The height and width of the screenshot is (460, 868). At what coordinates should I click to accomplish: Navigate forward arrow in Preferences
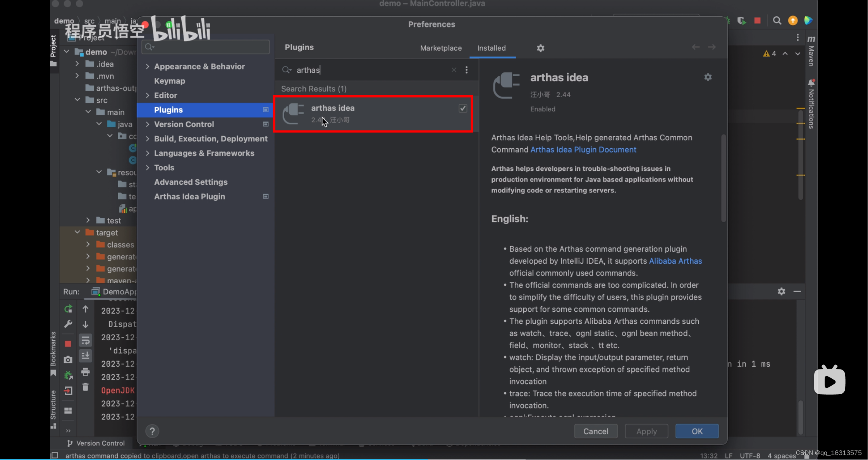712,47
